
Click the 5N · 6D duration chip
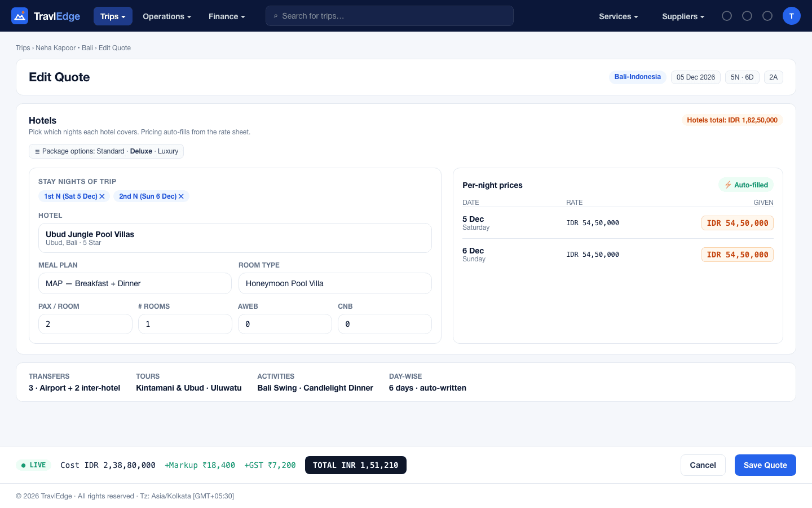(x=742, y=77)
